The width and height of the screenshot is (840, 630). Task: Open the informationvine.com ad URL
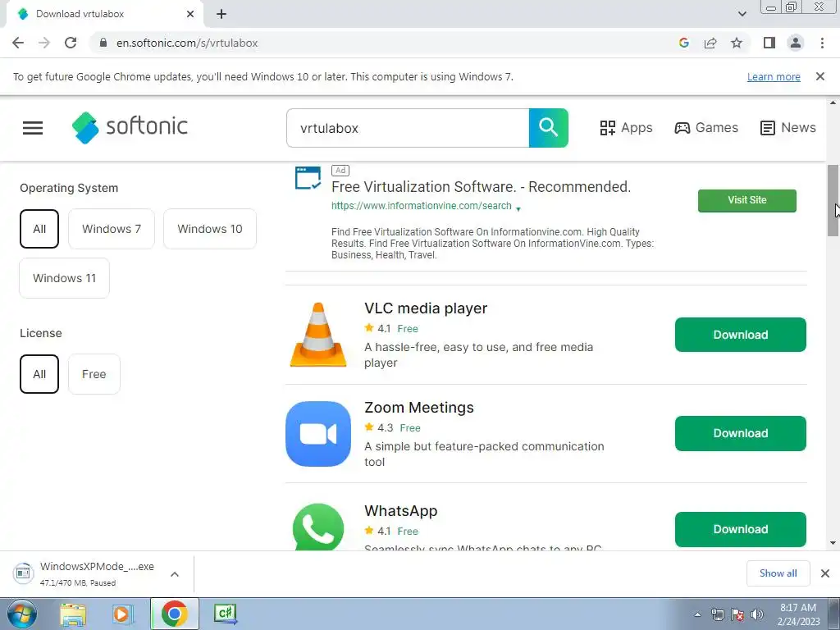point(421,206)
